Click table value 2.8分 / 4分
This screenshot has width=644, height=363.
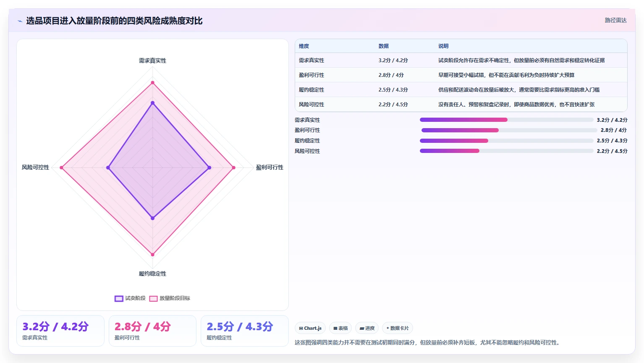(x=391, y=75)
